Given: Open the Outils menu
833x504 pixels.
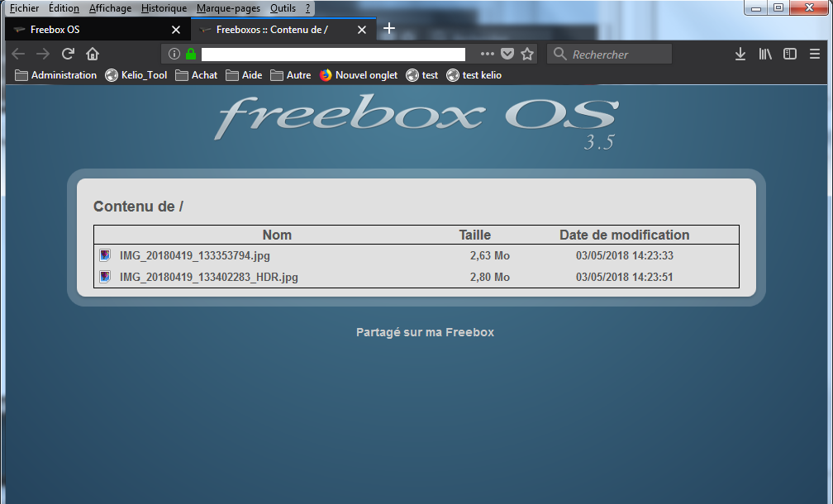Looking at the screenshot, I should 283,8.
